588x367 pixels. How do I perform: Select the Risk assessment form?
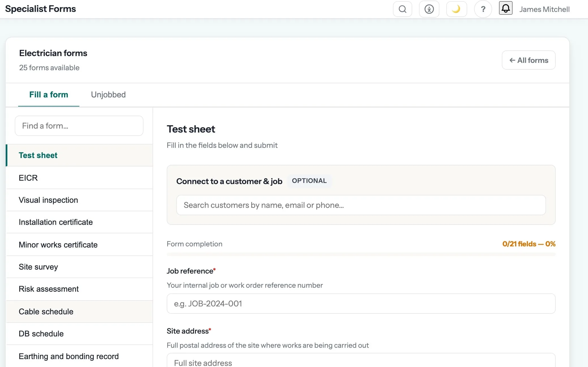(79, 289)
